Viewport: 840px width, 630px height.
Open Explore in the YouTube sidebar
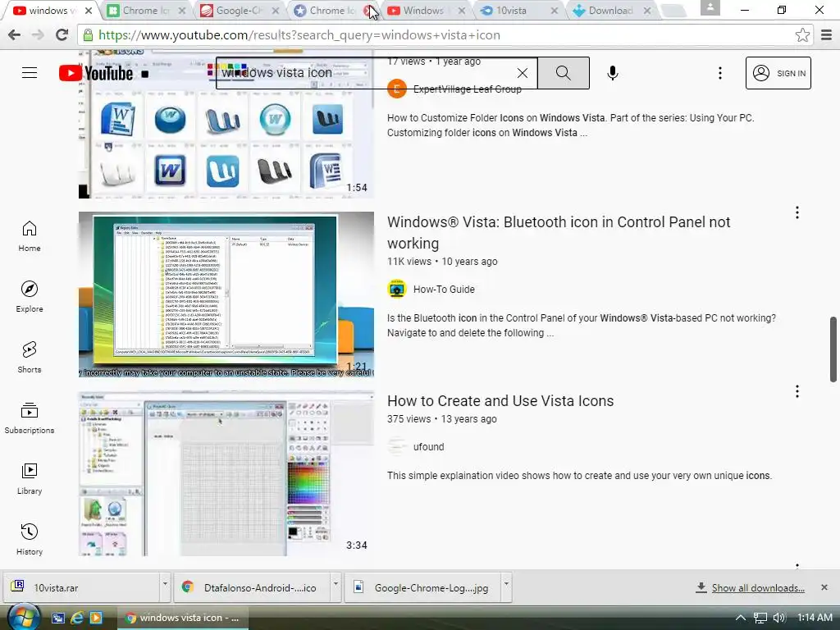coord(30,297)
